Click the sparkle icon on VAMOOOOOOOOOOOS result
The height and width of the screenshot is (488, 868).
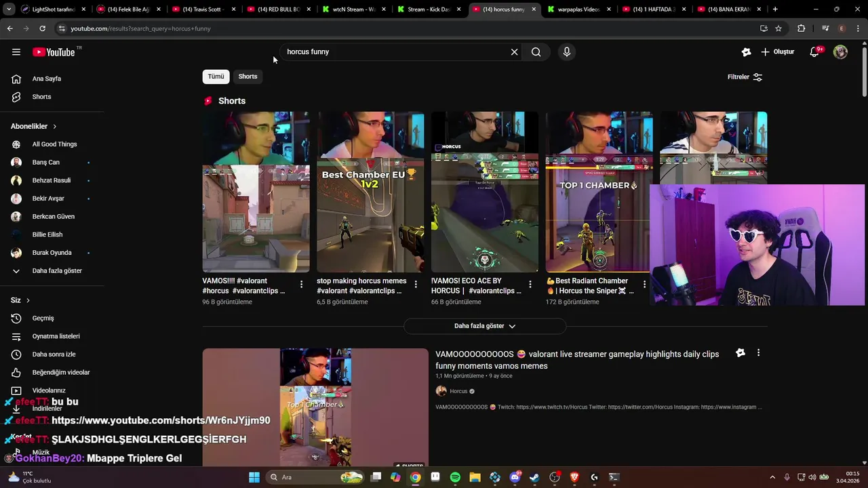(x=741, y=353)
